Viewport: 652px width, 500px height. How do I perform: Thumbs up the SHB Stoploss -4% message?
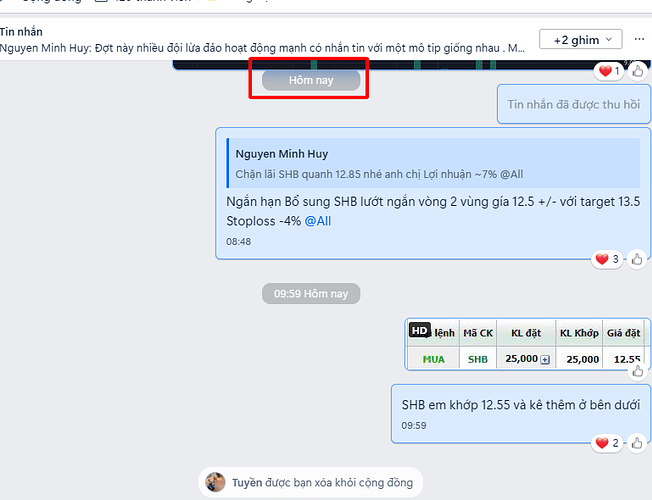(x=637, y=260)
